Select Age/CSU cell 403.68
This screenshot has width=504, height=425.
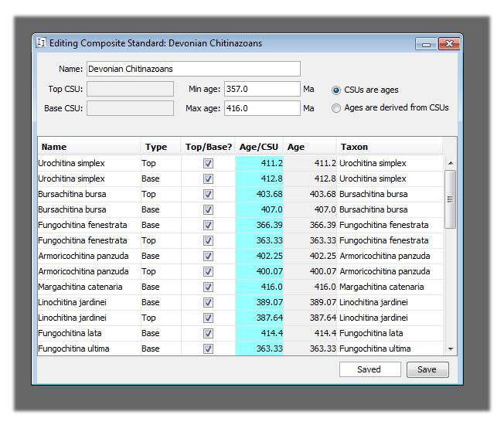click(x=259, y=195)
